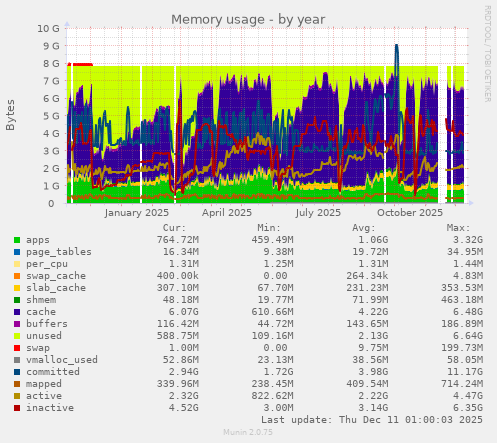The width and height of the screenshot is (497, 443).
Task: Click the '1 G' axis label
Action: (x=51, y=186)
